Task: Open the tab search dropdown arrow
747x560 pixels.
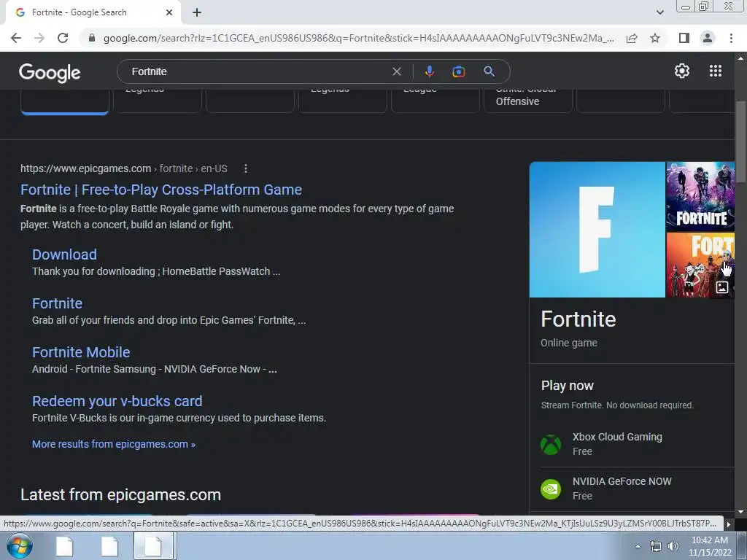Action: 659,12
